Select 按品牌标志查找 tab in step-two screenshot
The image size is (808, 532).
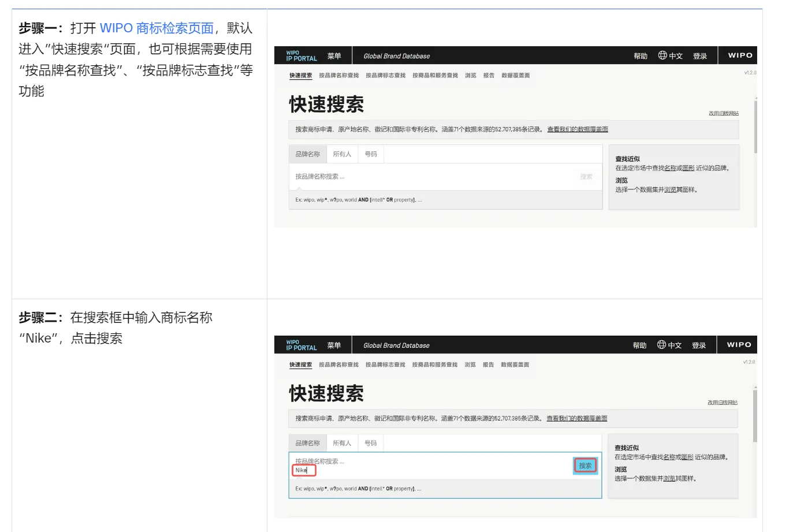pyautogui.click(x=385, y=365)
